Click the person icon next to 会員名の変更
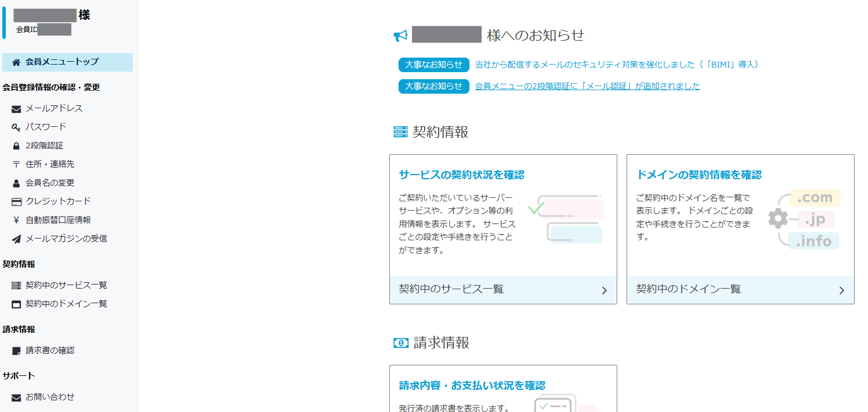 [x=16, y=183]
